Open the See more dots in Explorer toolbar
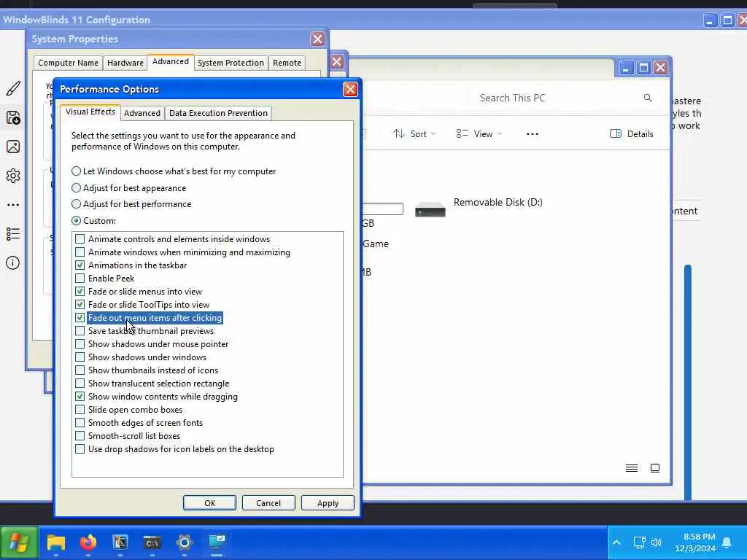 pos(532,134)
